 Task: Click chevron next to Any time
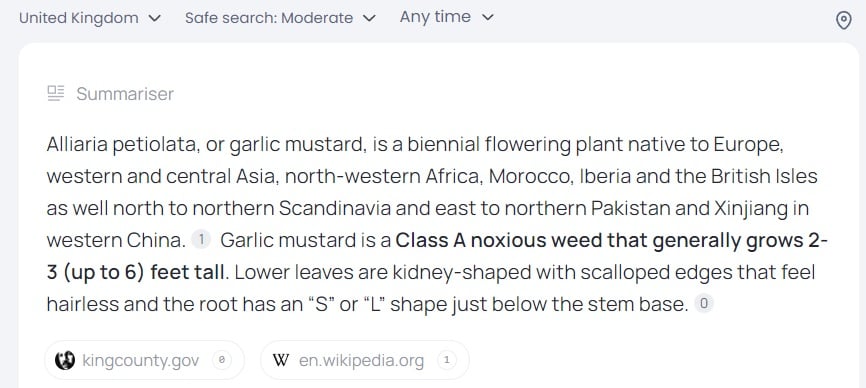(x=487, y=18)
